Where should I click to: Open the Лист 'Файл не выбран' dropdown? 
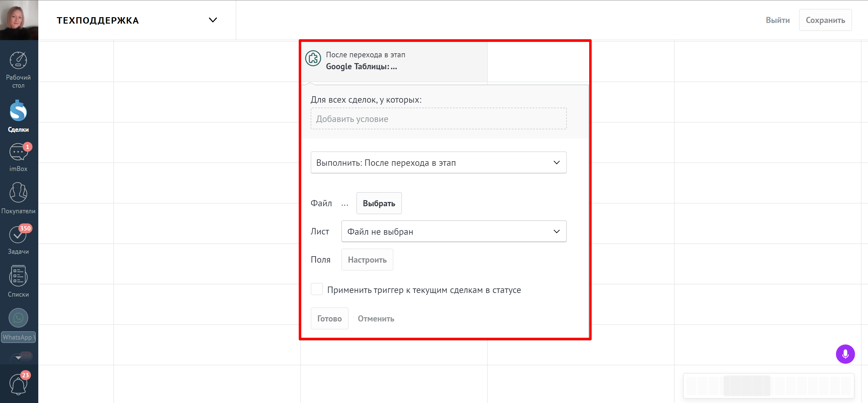pos(453,231)
